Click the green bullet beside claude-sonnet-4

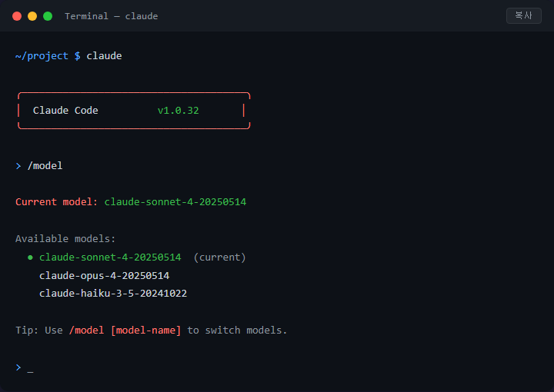[x=30, y=257]
